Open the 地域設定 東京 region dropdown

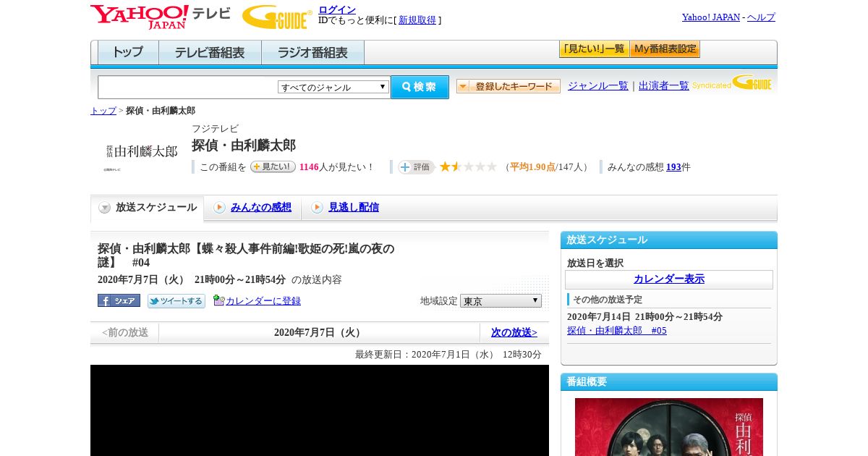(x=501, y=300)
